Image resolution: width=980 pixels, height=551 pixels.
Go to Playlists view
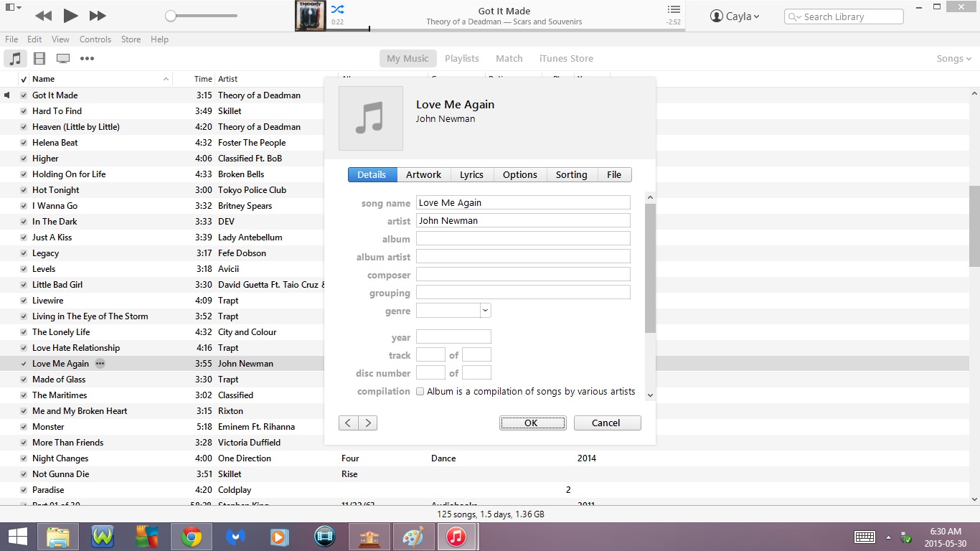pos(462,59)
